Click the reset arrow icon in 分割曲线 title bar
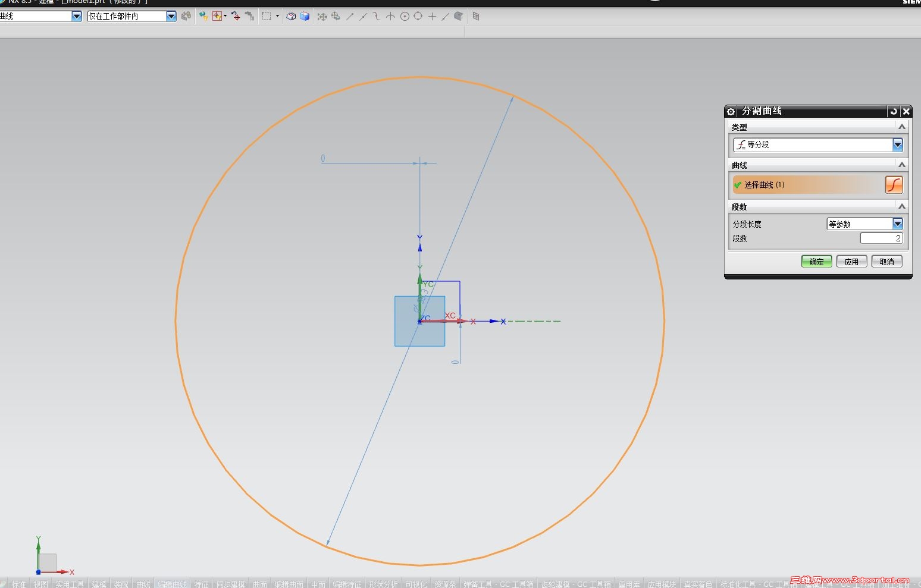This screenshot has height=588, width=921. (x=893, y=111)
